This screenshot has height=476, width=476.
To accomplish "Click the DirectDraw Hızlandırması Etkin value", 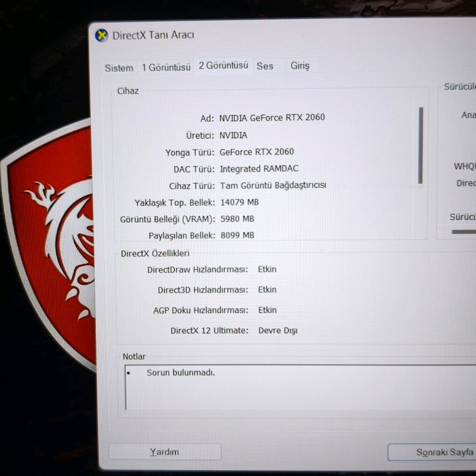I will coord(267,269).
